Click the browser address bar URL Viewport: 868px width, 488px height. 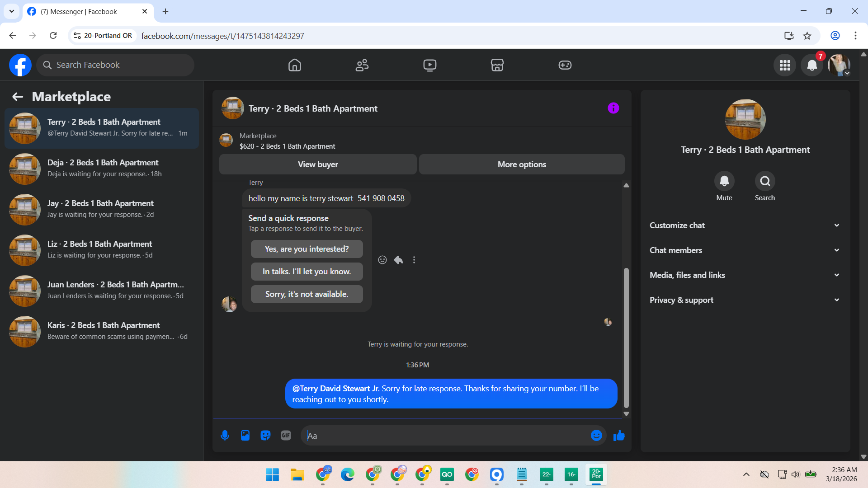(222, 36)
